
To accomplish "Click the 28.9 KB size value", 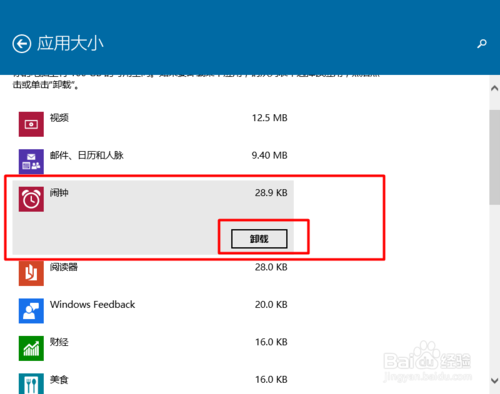I will [x=271, y=193].
